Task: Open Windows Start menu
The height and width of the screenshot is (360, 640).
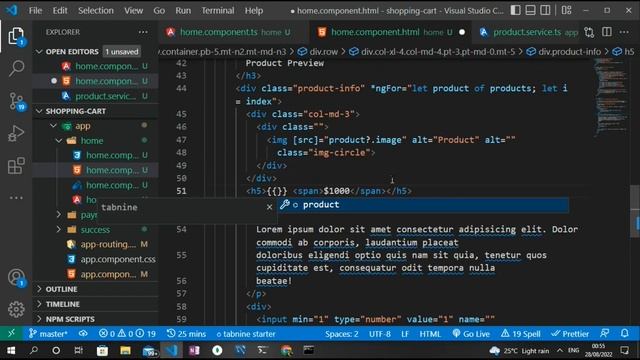Action: pyautogui.click(x=11, y=350)
